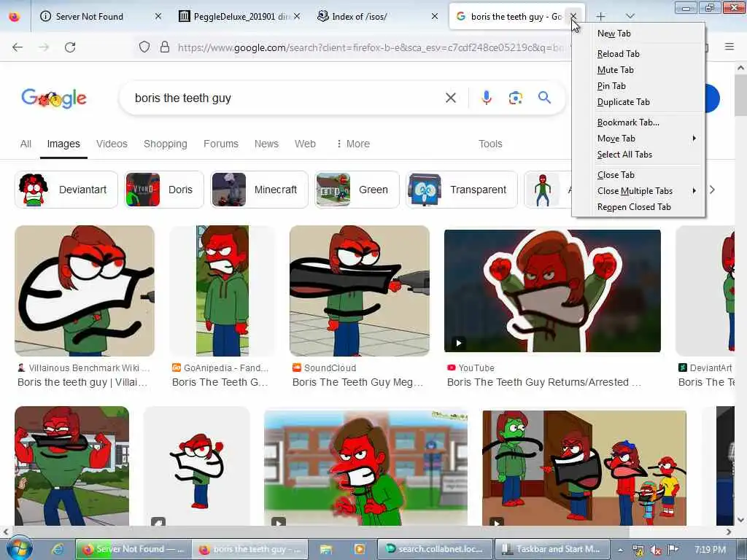The height and width of the screenshot is (560, 747).
Task: Click the network tray icon
Action: tap(638, 550)
